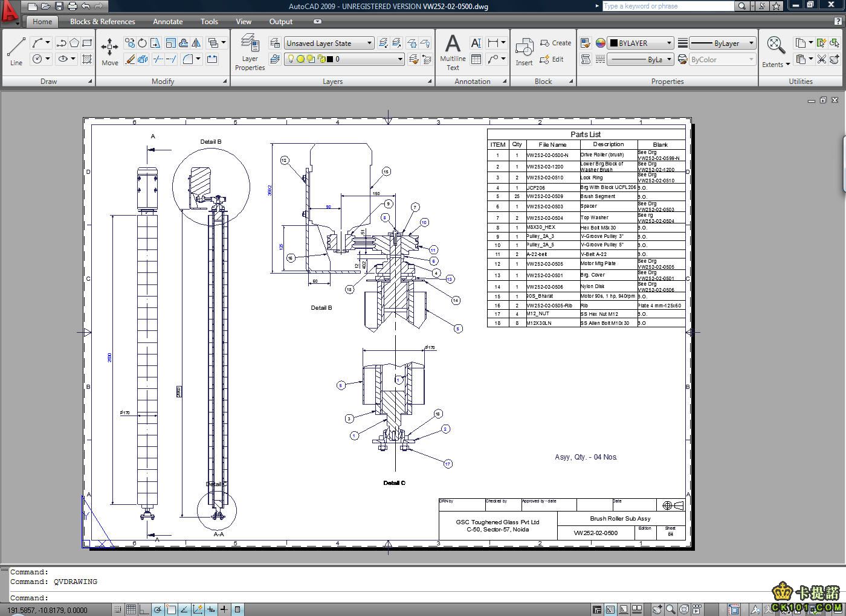Click the search magnifier button in title bar
The image size is (846, 616).
point(741,6)
